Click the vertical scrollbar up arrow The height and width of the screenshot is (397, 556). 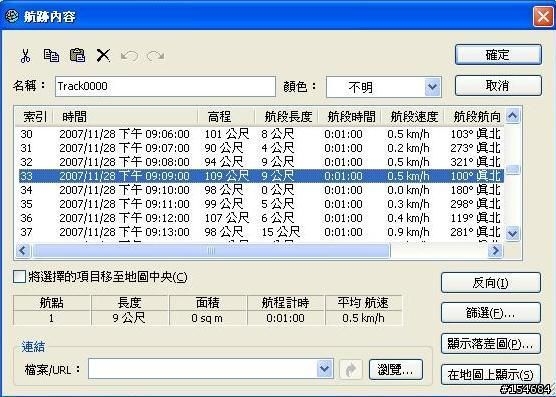pyautogui.click(x=512, y=116)
